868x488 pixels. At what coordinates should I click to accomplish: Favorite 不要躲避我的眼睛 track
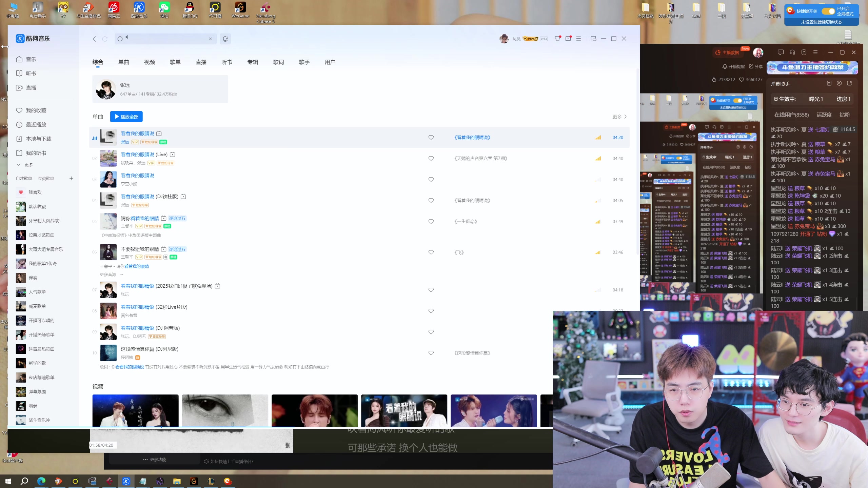click(x=431, y=252)
